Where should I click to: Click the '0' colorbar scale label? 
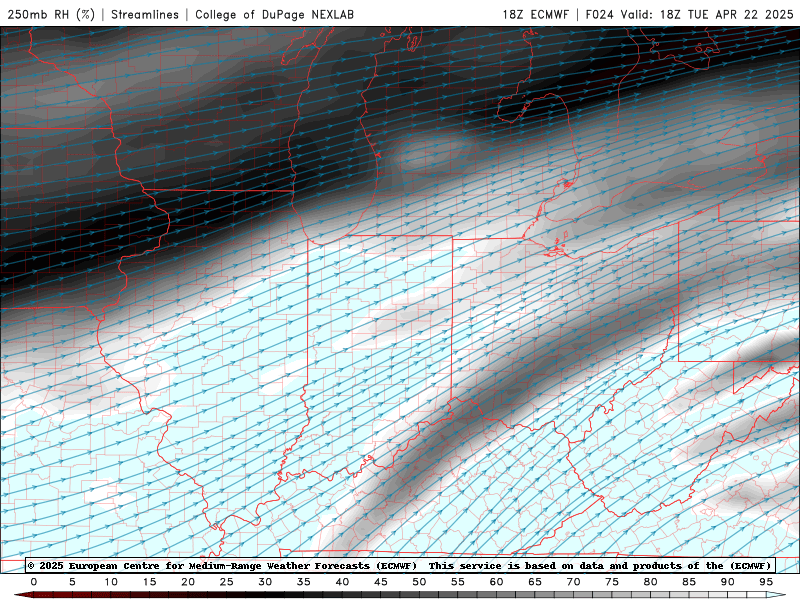click(34, 582)
